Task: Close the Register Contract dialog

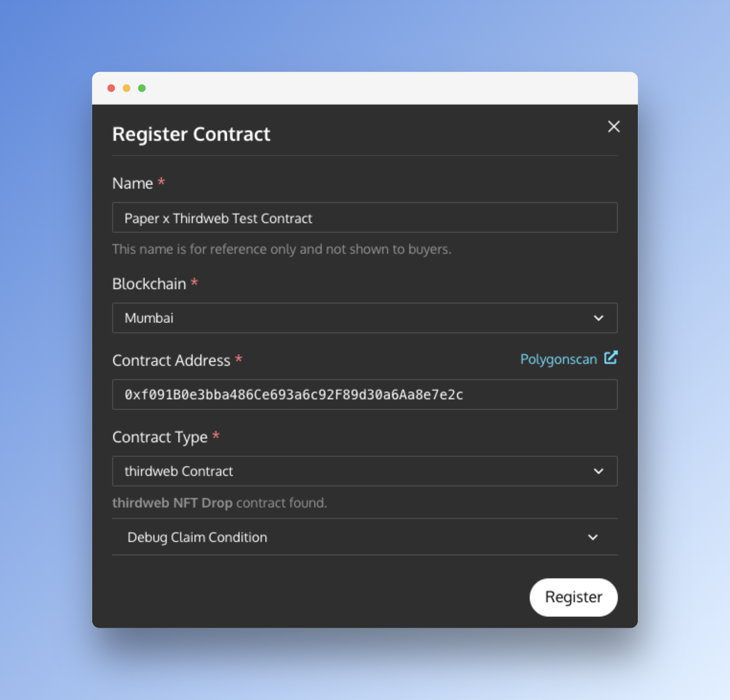Action: point(613,126)
